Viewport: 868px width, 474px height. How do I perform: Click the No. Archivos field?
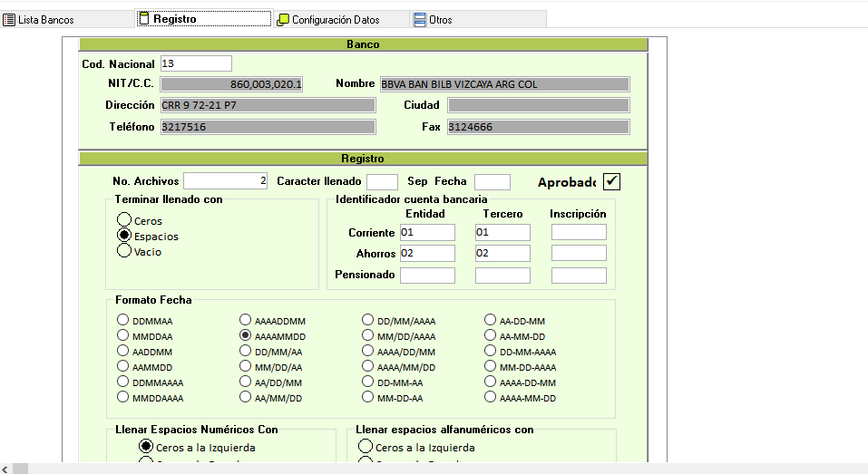[225, 181]
